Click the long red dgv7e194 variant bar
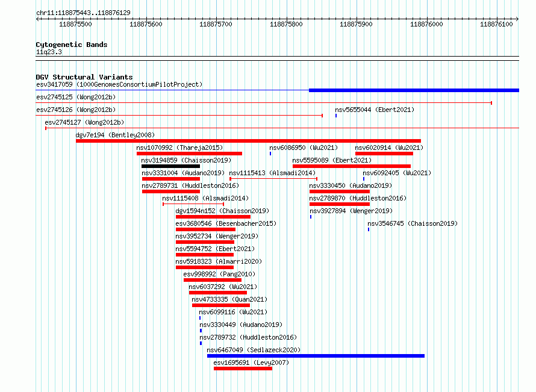Viewport: 536px width, 392px height. 249,141
